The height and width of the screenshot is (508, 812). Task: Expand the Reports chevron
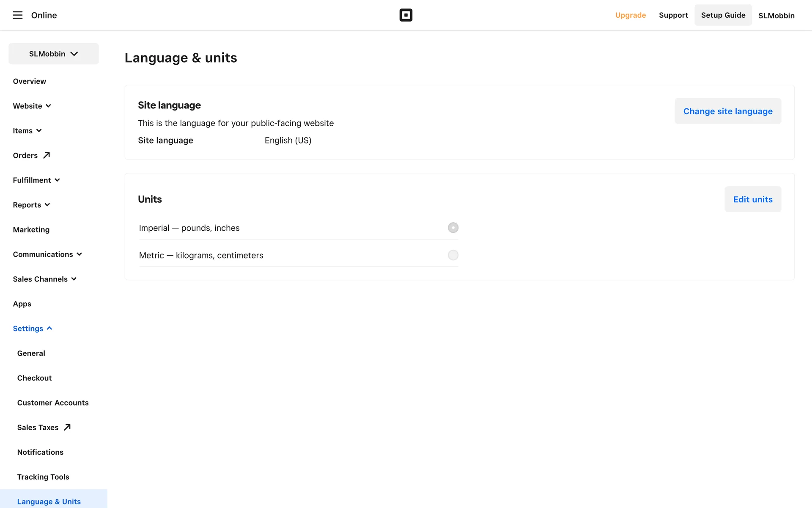pos(47,205)
